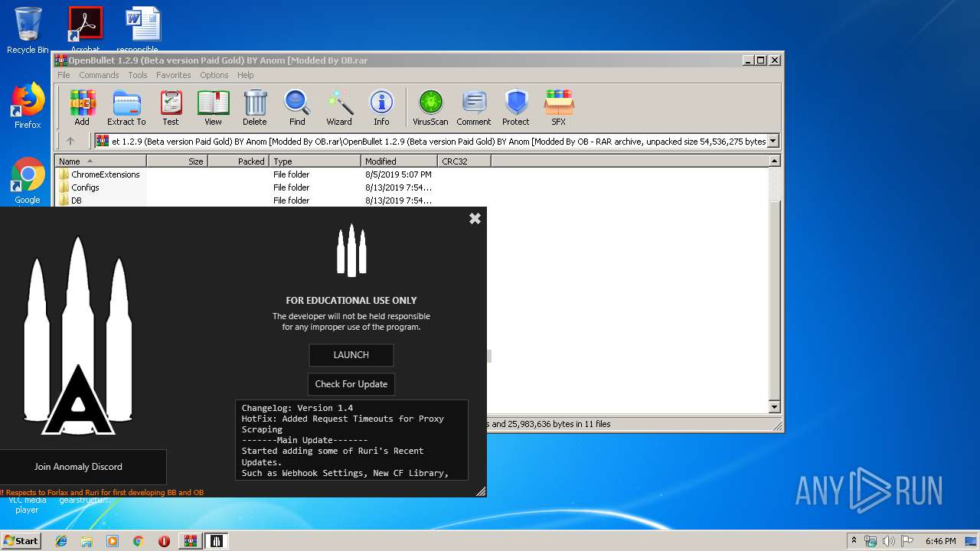Show hidden system tray icons
Screen dimensions: 980x551
pos(854,541)
